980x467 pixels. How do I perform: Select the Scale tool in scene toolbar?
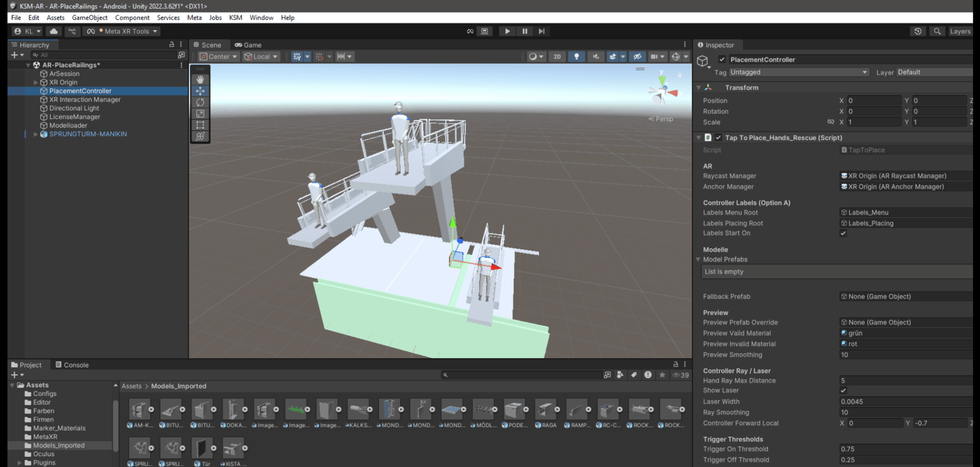click(200, 114)
